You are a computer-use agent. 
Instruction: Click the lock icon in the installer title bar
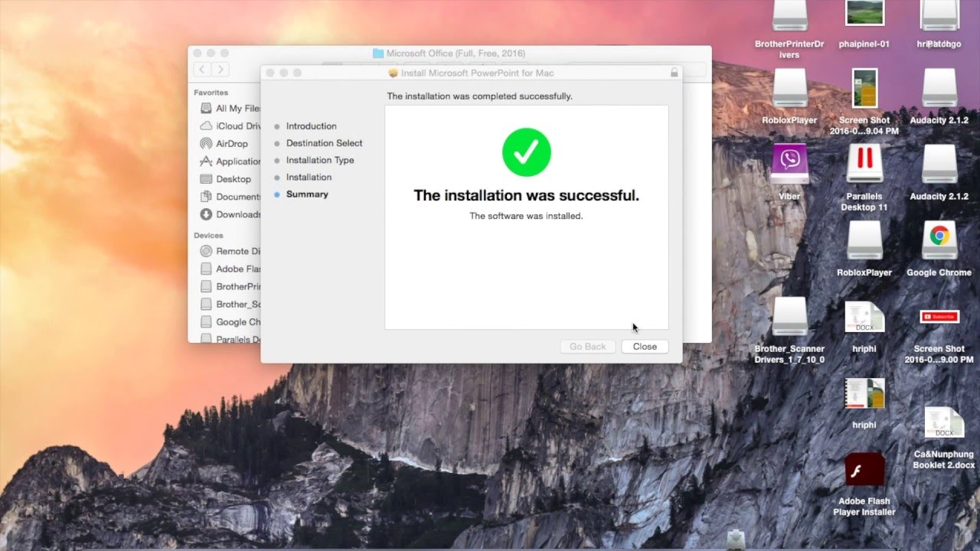point(674,73)
